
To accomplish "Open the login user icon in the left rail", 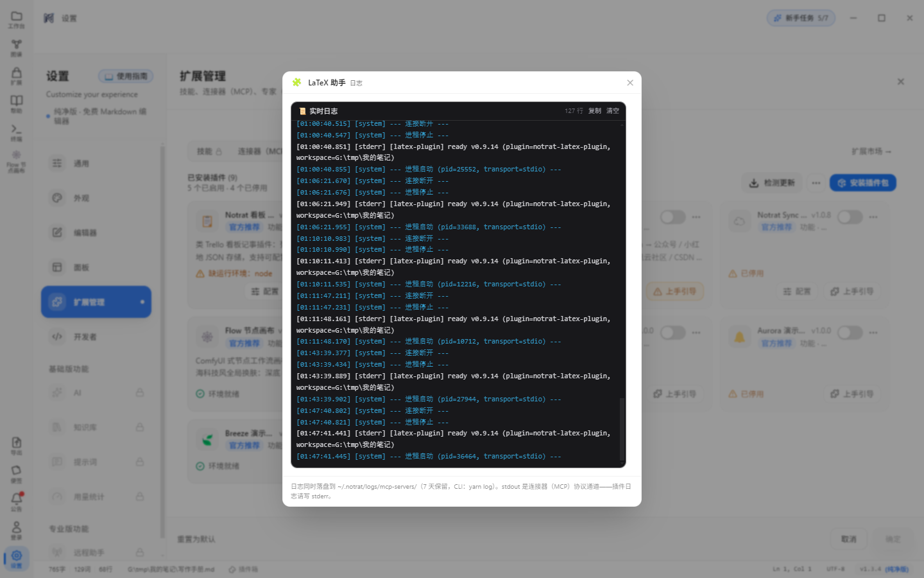I will pyautogui.click(x=17, y=529).
